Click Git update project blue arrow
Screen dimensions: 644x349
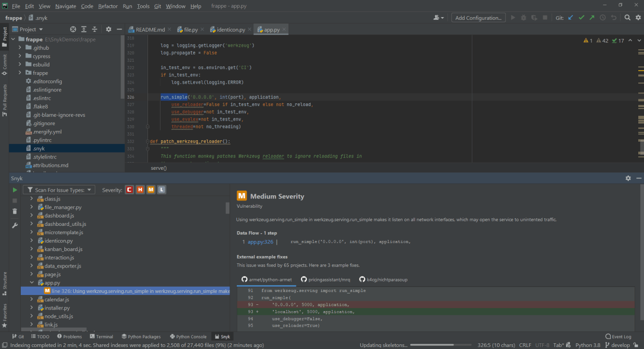click(x=571, y=18)
